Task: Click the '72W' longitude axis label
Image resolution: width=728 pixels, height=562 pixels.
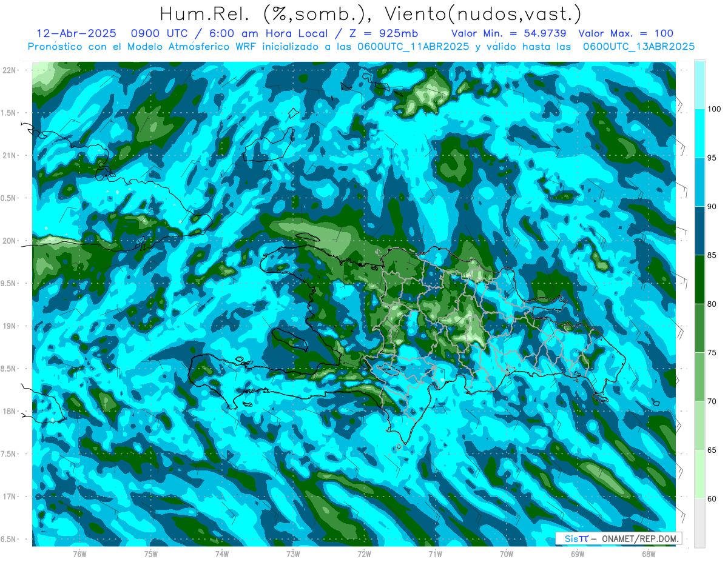Action: click(364, 554)
